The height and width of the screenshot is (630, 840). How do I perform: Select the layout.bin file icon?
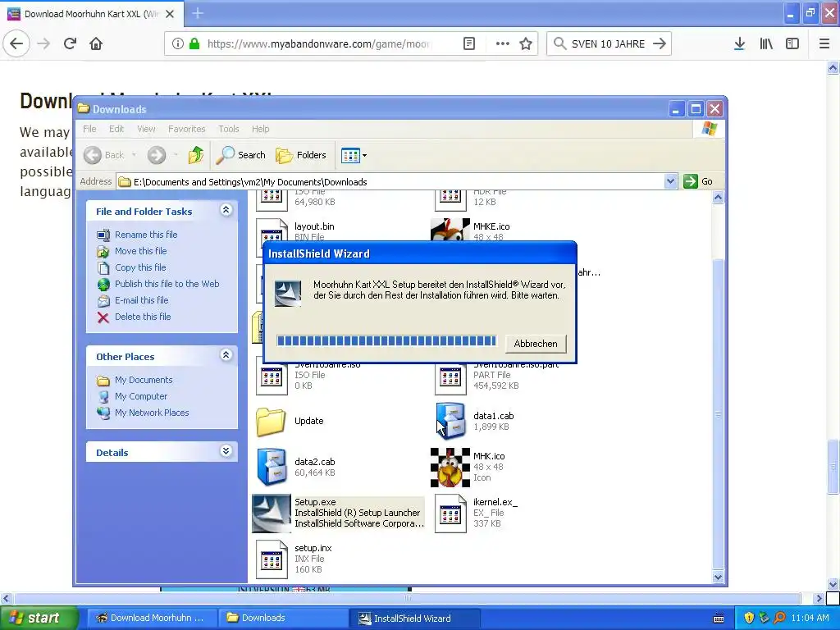272,231
